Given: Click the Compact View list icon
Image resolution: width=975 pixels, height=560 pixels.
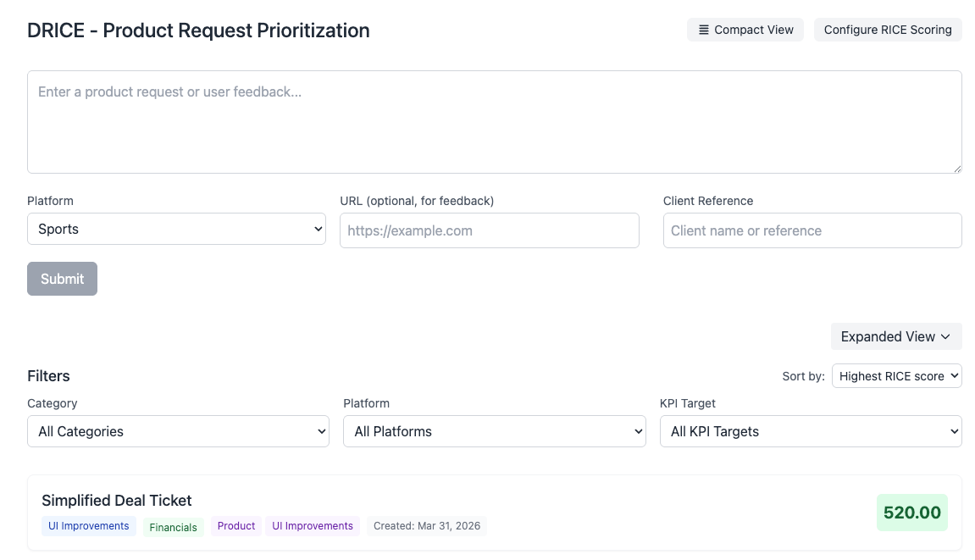Looking at the screenshot, I should click(x=703, y=30).
